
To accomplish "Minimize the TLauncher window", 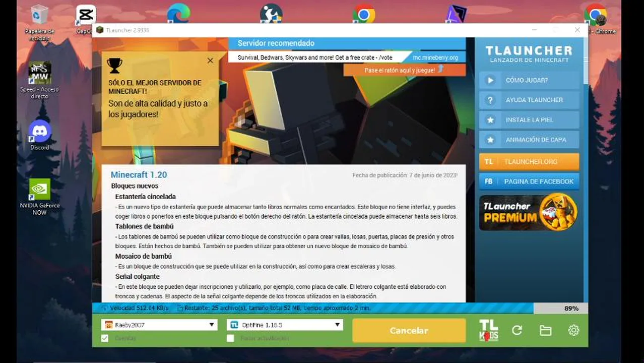I will pyautogui.click(x=535, y=30).
